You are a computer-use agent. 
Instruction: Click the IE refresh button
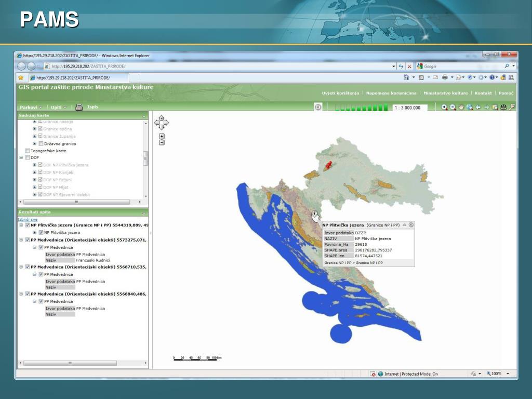coord(401,66)
